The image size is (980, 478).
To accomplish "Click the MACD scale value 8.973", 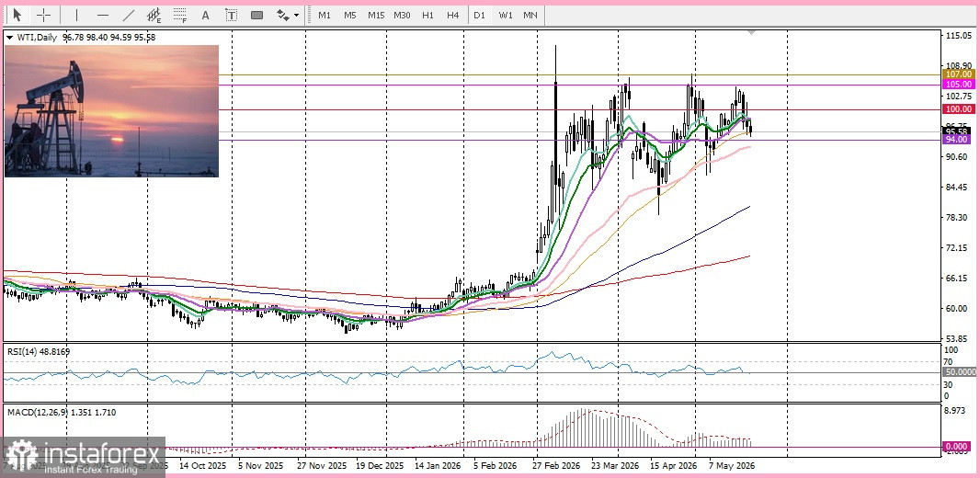I will click(957, 411).
